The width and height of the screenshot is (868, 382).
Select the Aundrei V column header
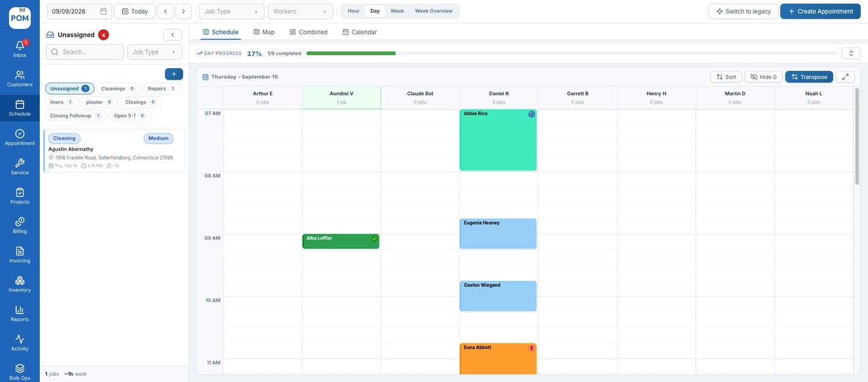[x=341, y=98]
